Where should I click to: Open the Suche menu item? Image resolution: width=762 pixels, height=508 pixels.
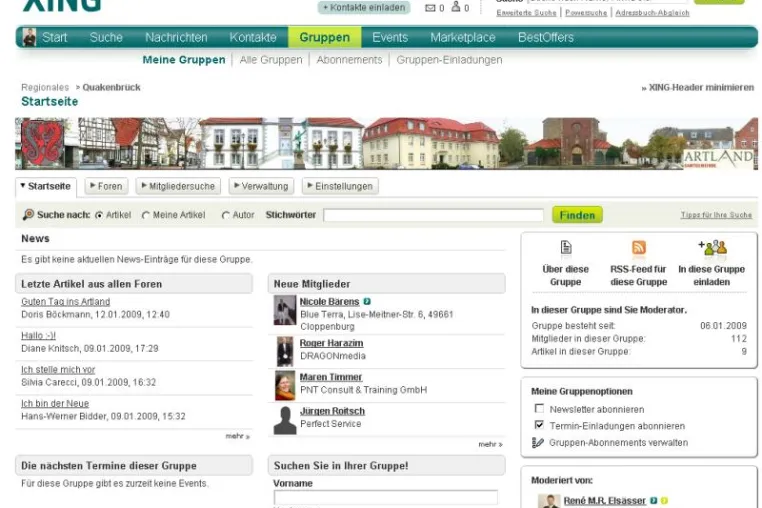[x=106, y=37]
